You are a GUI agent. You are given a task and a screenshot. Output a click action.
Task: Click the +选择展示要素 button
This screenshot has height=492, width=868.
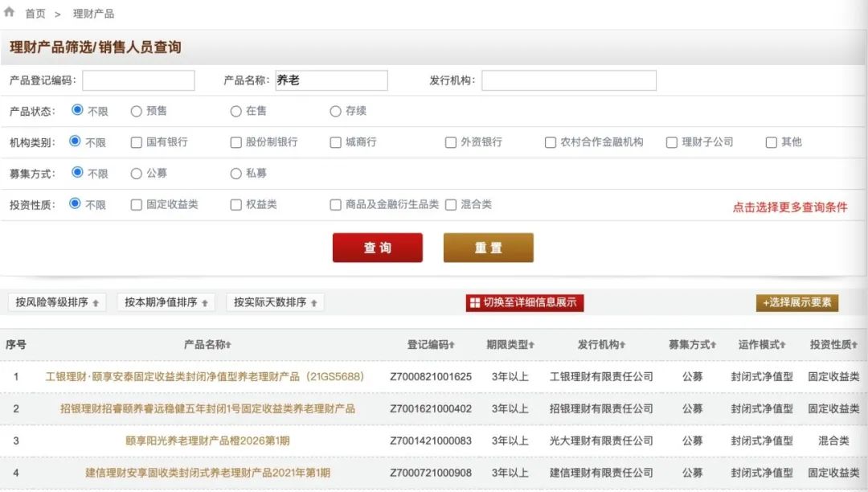click(797, 302)
